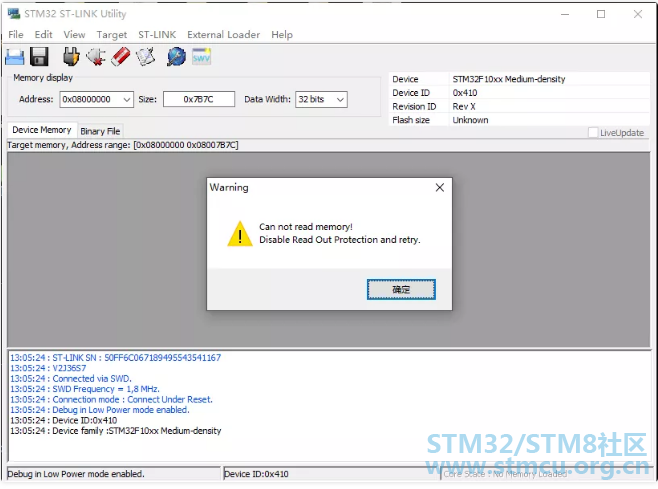Viewport: 658px width, 489px height.
Task: Click the Revision ID value Rev X
Action: [x=464, y=107]
